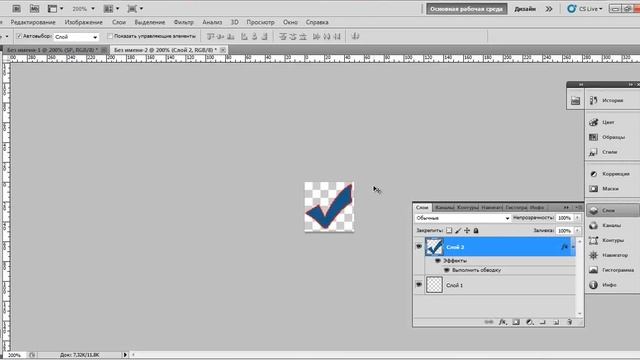Screen dimensions: 640x360
Task: Open the view extras dropdown icon
Action: point(56,9)
